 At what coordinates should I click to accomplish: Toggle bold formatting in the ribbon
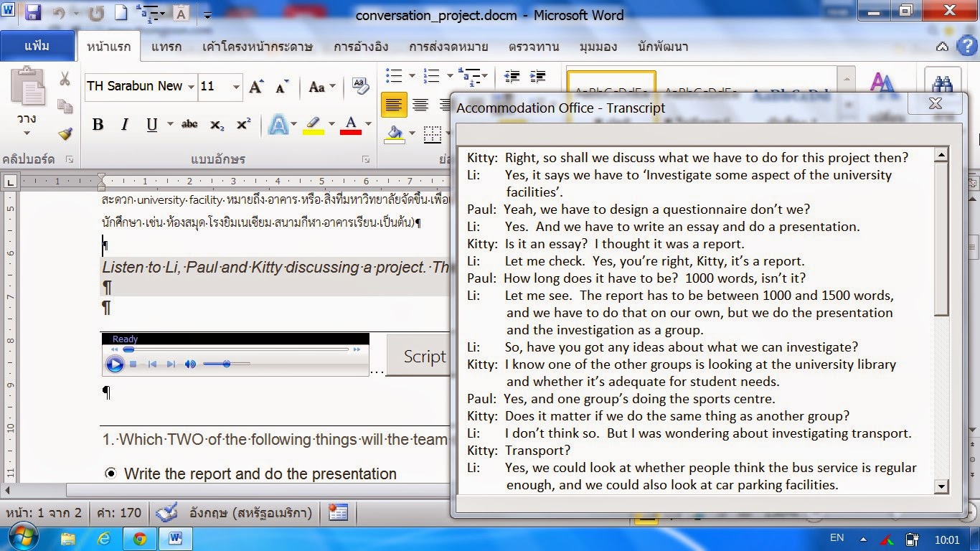[x=98, y=124]
